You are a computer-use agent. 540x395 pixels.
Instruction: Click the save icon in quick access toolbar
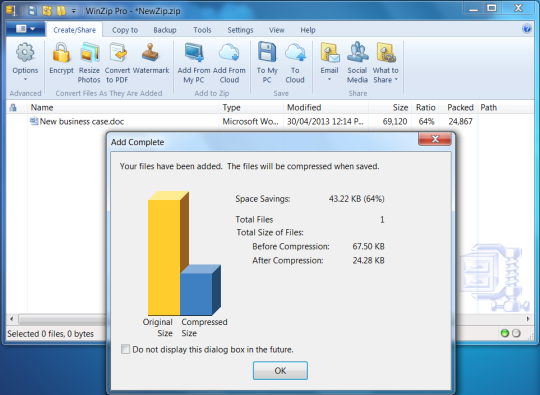[x=32, y=11]
